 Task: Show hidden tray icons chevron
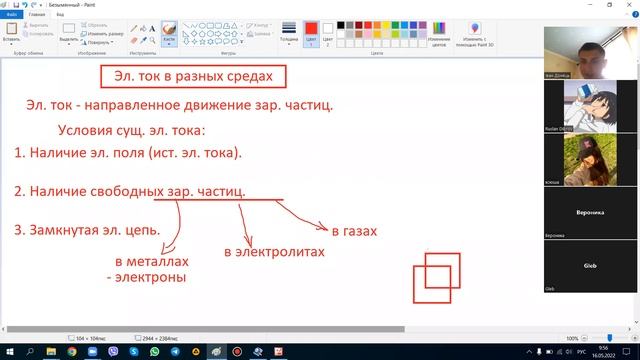[529, 351]
